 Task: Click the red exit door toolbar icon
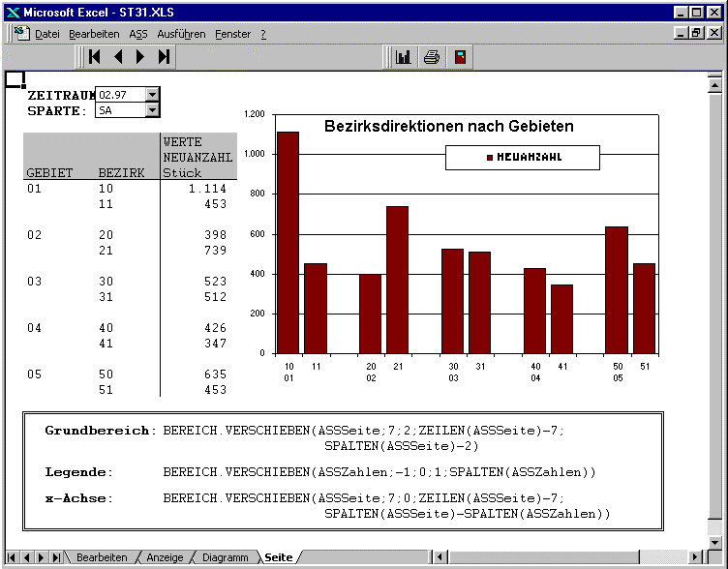click(460, 57)
